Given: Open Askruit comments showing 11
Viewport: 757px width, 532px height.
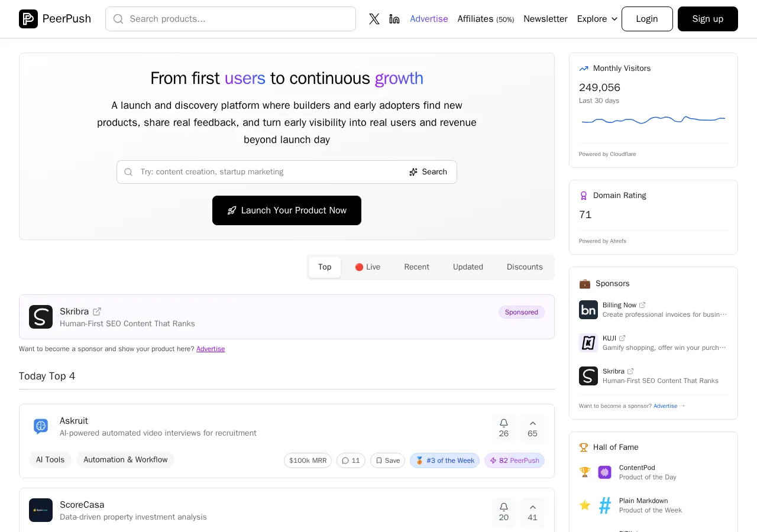Looking at the screenshot, I should 351,460.
